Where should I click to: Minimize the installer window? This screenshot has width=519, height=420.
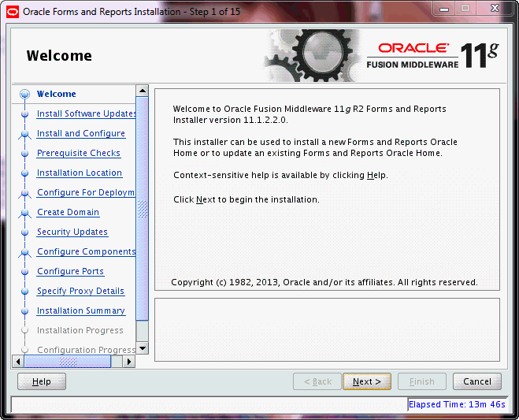click(444, 9)
